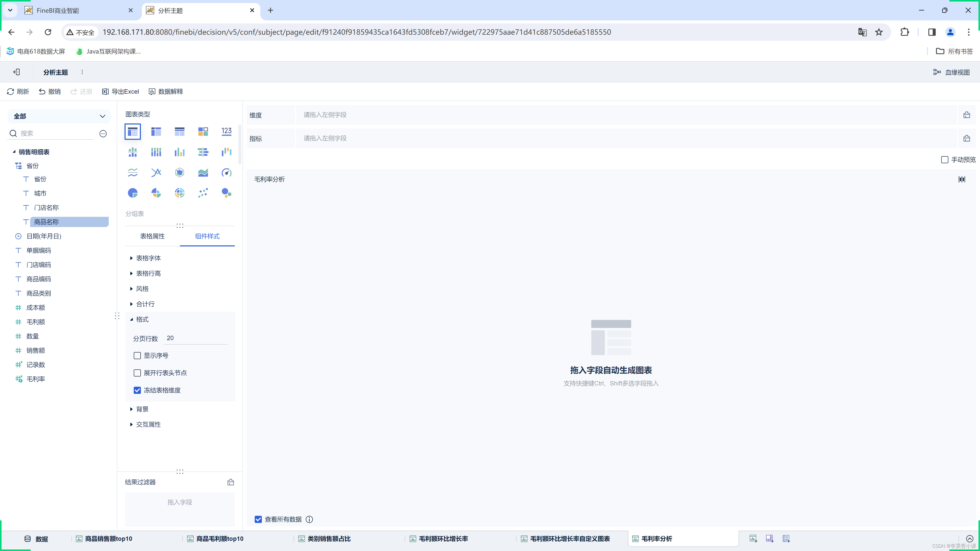Select the 商品类别 field in list
Screen dimensions: 980x551
tap(39, 293)
